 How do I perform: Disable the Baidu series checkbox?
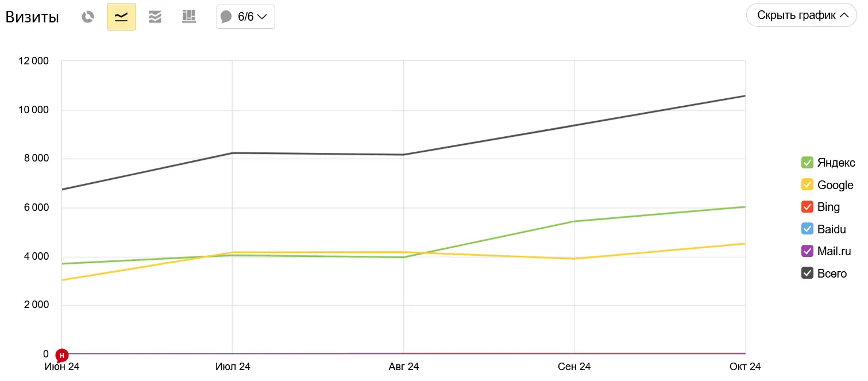(807, 229)
